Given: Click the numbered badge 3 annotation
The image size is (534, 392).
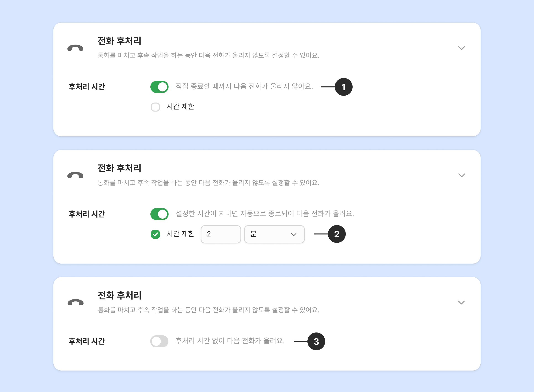Looking at the screenshot, I should [x=316, y=341].
